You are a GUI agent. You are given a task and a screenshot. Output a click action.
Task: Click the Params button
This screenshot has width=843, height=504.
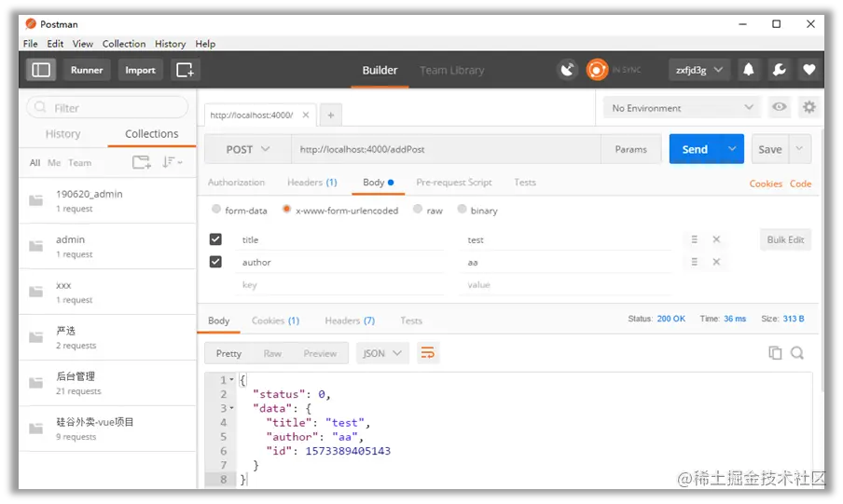[x=630, y=149]
